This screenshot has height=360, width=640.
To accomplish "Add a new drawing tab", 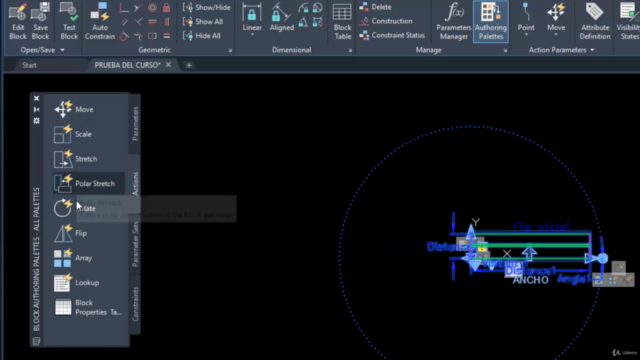I will pos(189,65).
